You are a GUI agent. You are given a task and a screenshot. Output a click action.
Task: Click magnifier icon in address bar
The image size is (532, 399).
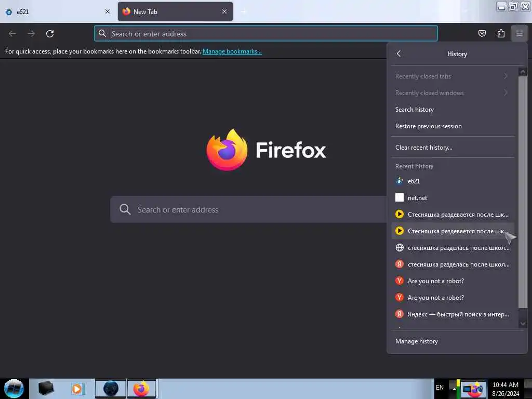tap(102, 33)
